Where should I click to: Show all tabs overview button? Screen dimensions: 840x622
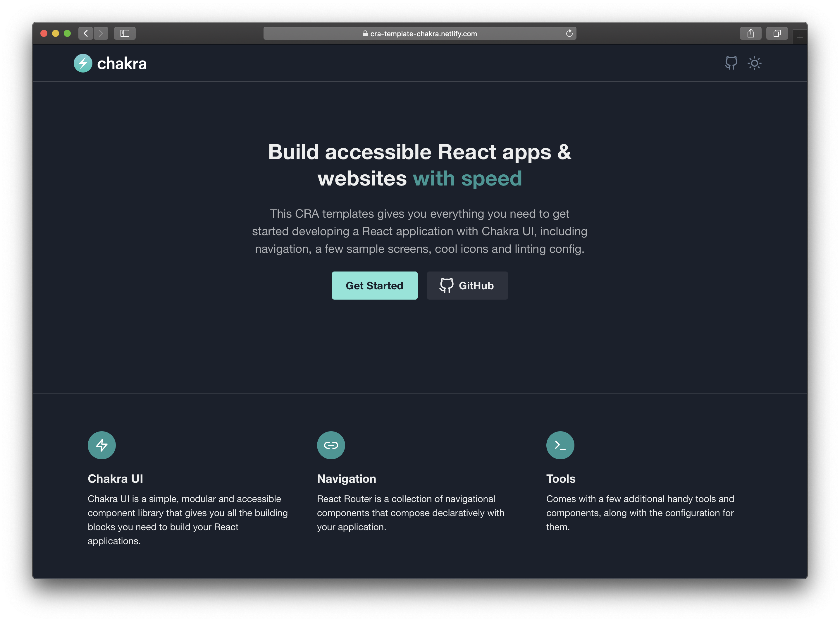click(777, 34)
